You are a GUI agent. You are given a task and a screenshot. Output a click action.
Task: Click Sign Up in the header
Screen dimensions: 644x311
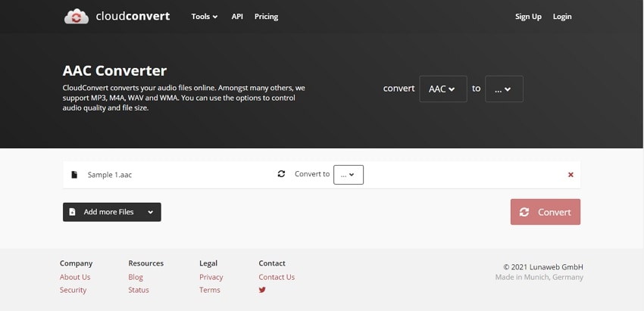pos(528,17)
